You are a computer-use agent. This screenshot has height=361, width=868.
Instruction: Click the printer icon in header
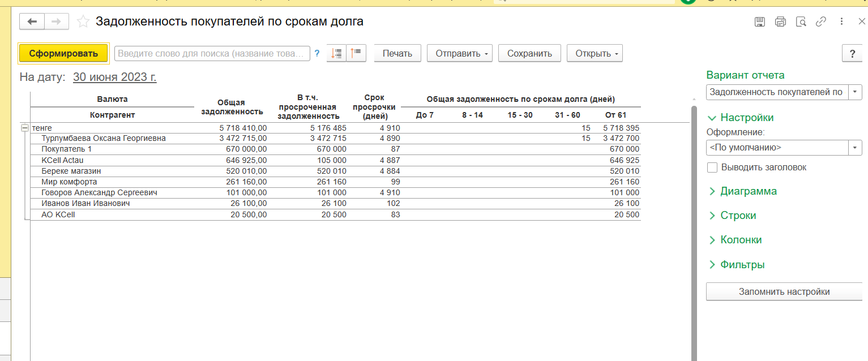780,22
